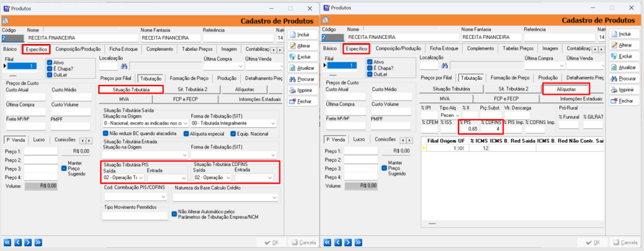Click Nome field RECEITA FINANCEIRA in right window
The height and width of the screenshot is (251, 644).
pyautogui.click(x=403, y=37)
